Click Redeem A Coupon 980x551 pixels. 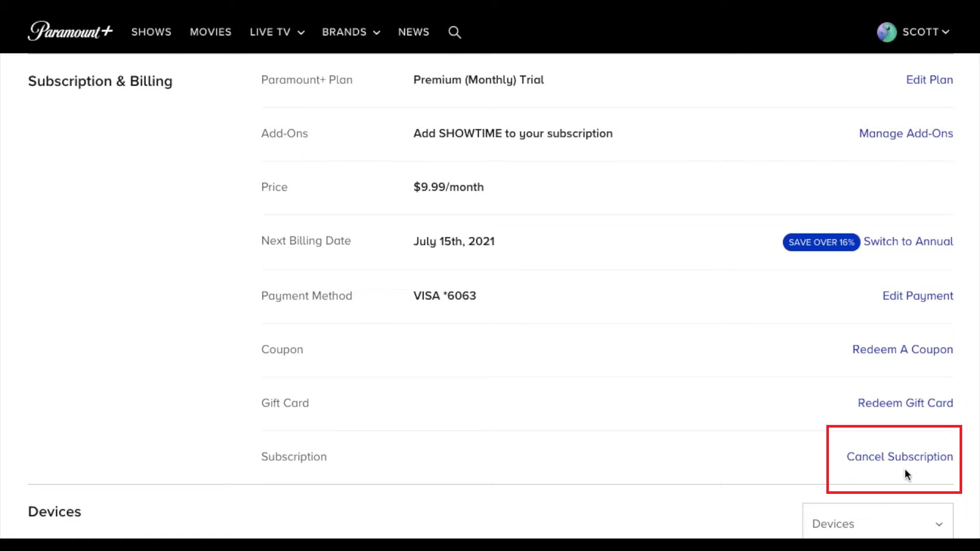[x=902, y=349]
